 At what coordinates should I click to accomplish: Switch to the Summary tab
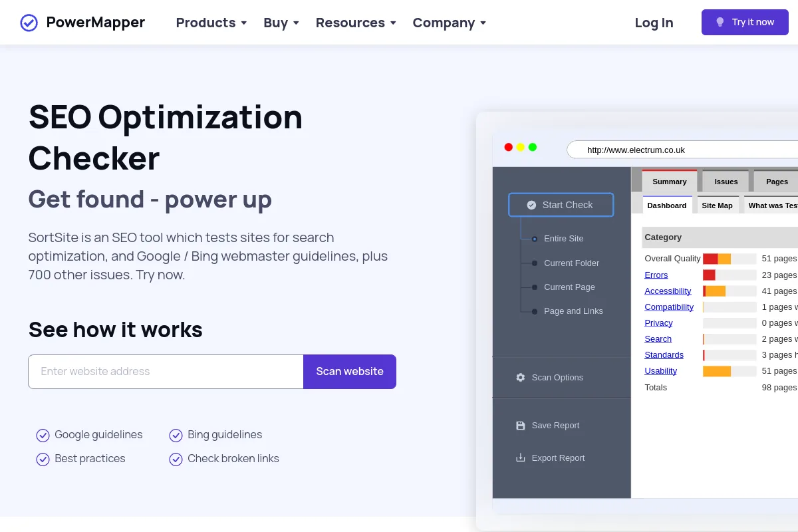pyautogui.click(x=670, y=182)
